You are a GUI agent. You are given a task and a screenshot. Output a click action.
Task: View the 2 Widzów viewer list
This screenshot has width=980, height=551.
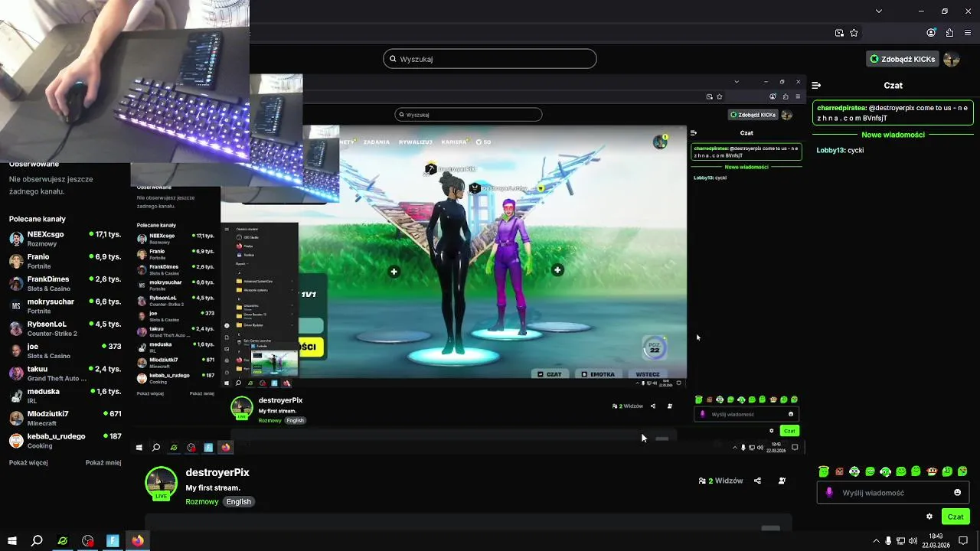coord(720,481)
